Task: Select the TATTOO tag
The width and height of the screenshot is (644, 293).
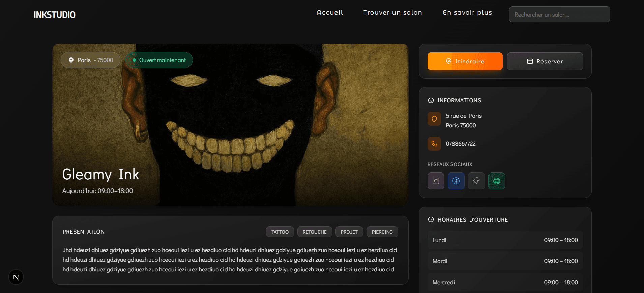Action: [x=280, y=232]
